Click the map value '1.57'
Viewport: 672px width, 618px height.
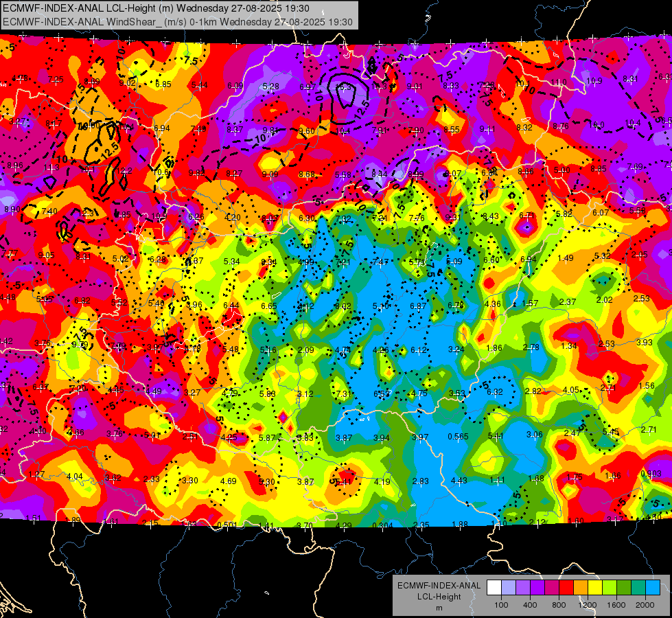tap(530, 304)
